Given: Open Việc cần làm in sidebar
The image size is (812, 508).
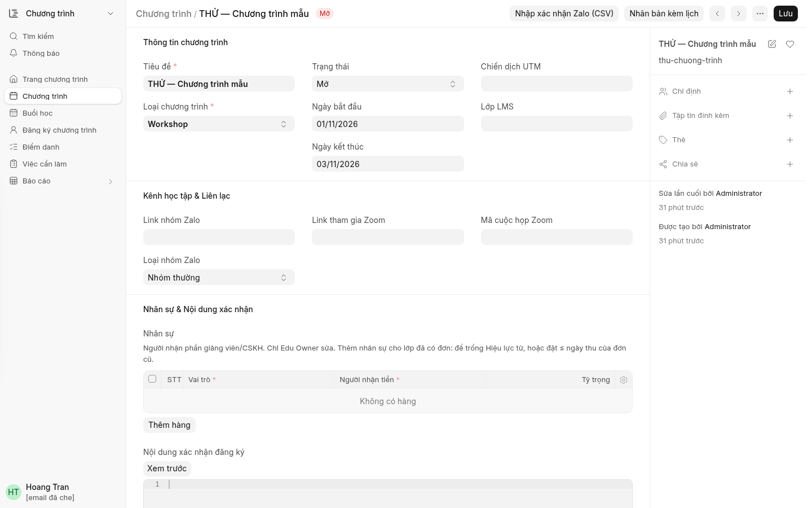Looking at the screenshot, I should pyautogui.click(x=63, y=164).
